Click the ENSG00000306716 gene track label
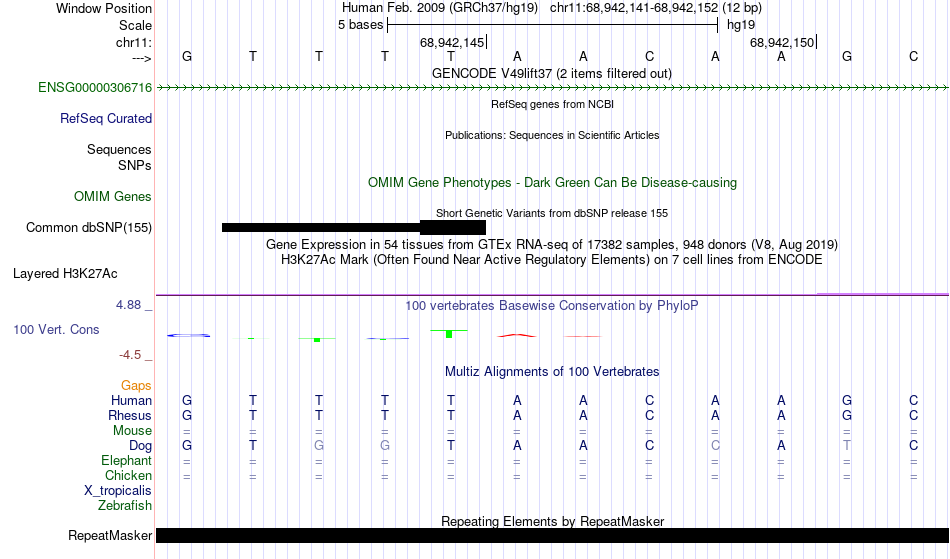950x559 pixels. coord(95,88)
